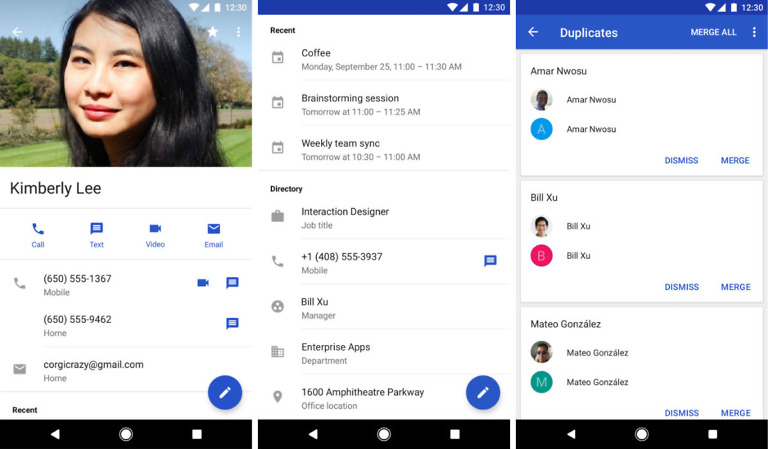Open the Brainstorming session event
768x449 pixels.
(384, 104)
